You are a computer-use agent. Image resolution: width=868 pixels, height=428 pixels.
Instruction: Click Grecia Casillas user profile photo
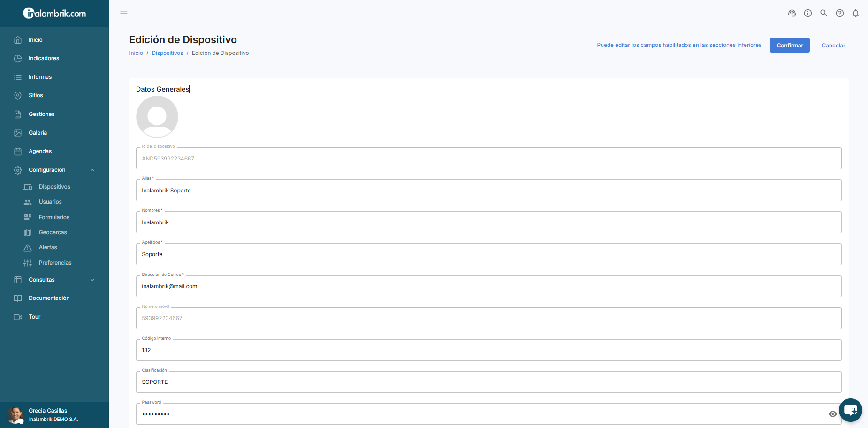[x=15, y=415]
